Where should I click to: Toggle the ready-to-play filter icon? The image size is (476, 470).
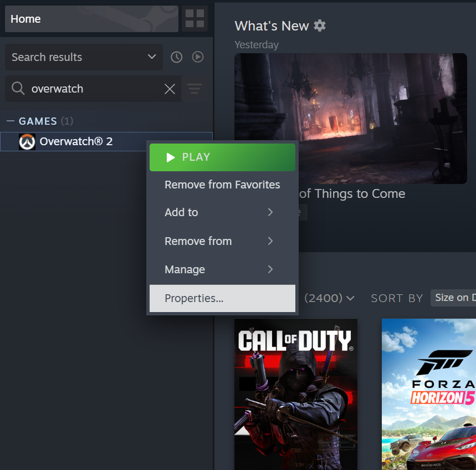click(198, 57)
